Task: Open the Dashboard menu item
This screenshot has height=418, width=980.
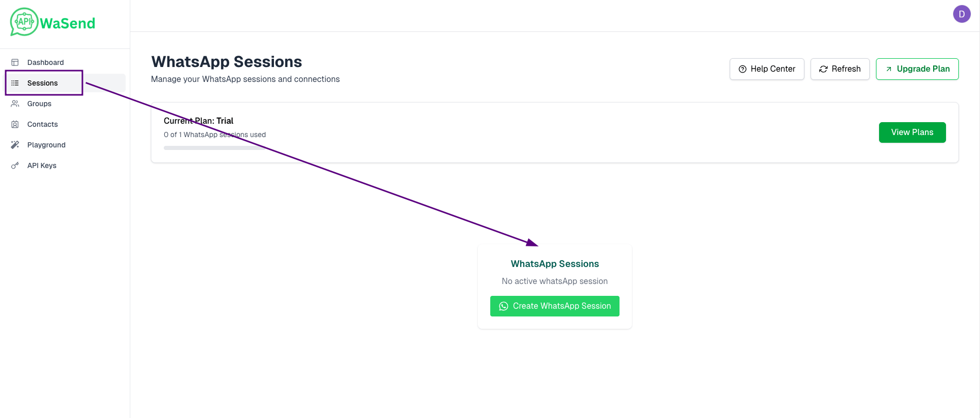Action: click(x=45, y=62)
